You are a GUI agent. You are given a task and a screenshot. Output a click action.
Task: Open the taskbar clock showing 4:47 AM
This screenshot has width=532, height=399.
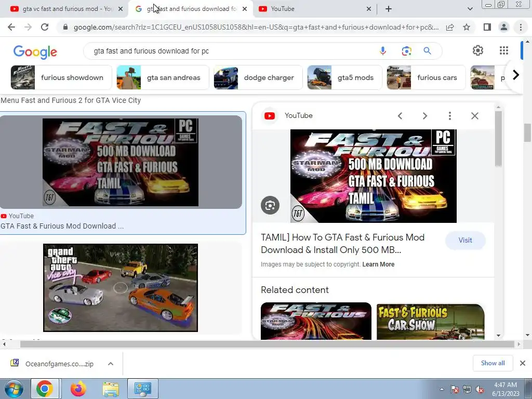coord(506,389)
